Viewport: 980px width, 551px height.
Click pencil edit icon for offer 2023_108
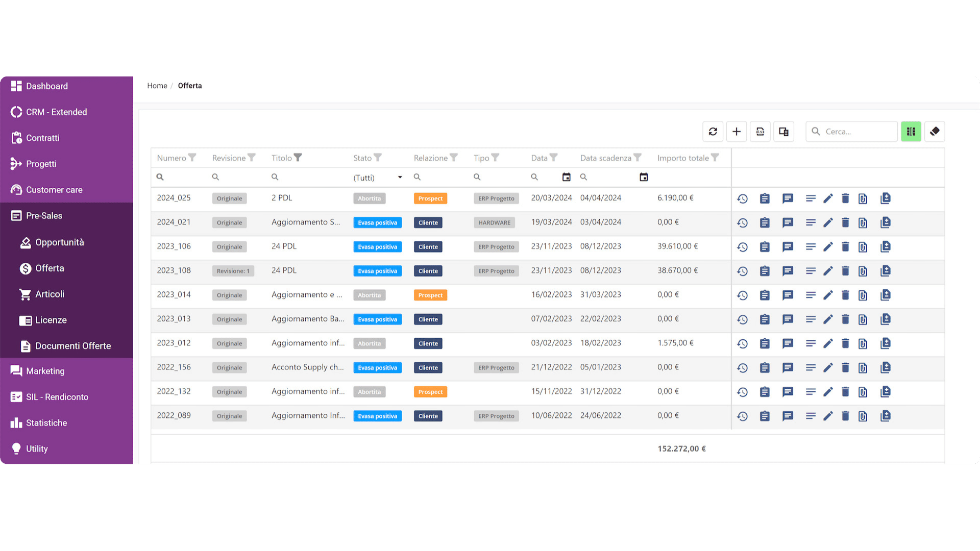(828, 271)
